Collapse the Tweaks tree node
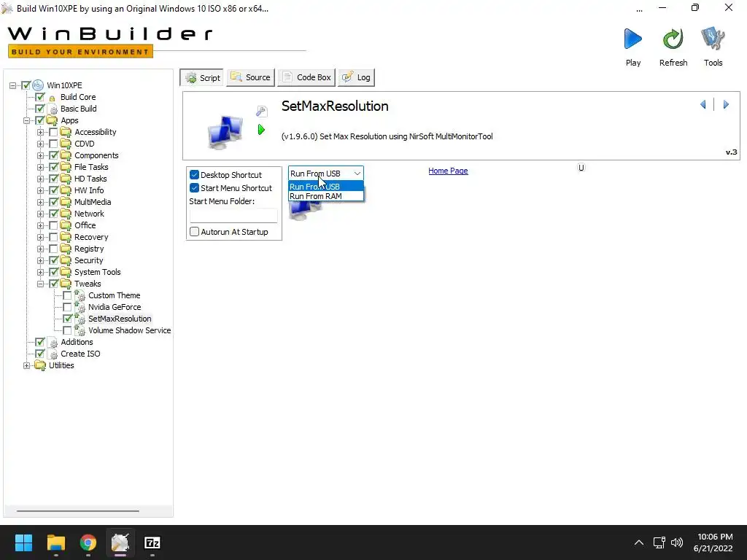This screenshot has height=560, width=747. pyautogui.click(x=41, y=284)
